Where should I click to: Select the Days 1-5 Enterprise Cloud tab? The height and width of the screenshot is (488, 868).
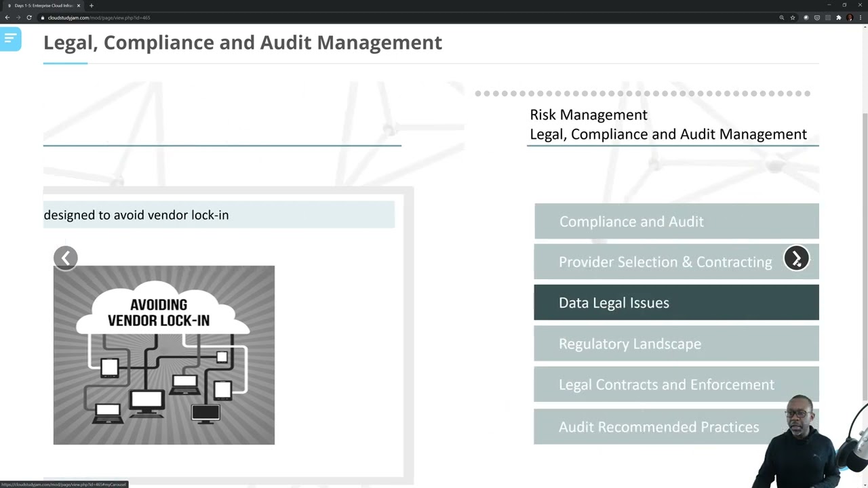pyautogui.click(x=43, y=5)
